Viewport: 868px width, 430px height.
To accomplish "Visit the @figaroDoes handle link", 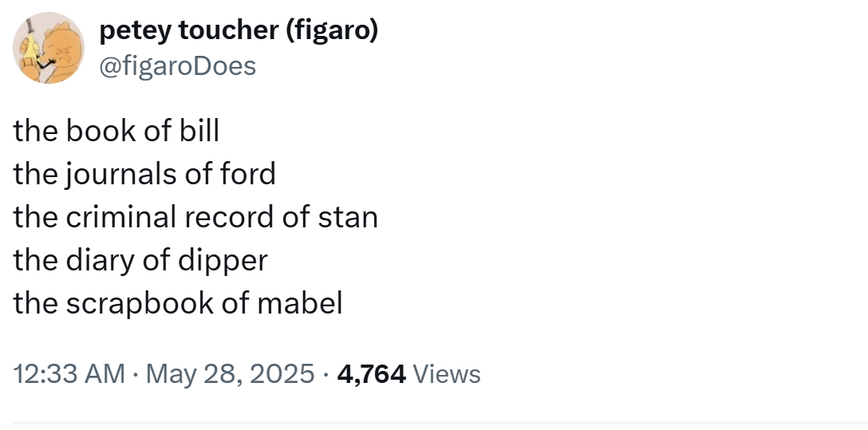I will pos(177,65).
